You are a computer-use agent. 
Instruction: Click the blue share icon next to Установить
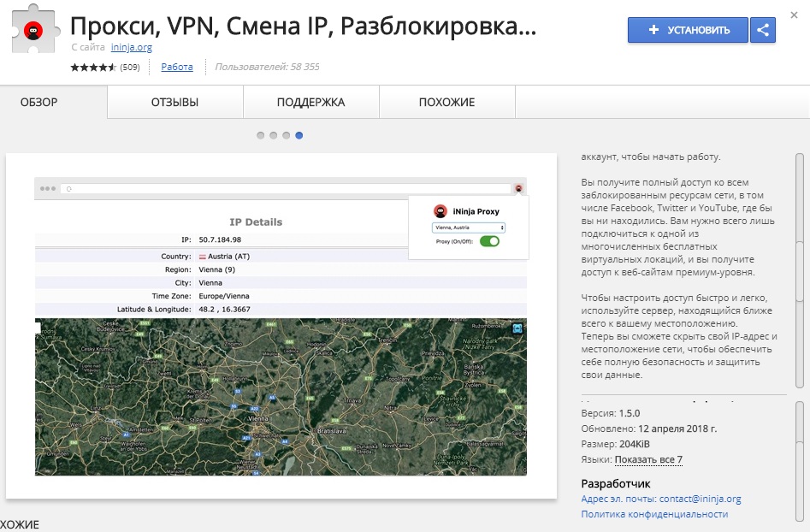tap(762, 30)
